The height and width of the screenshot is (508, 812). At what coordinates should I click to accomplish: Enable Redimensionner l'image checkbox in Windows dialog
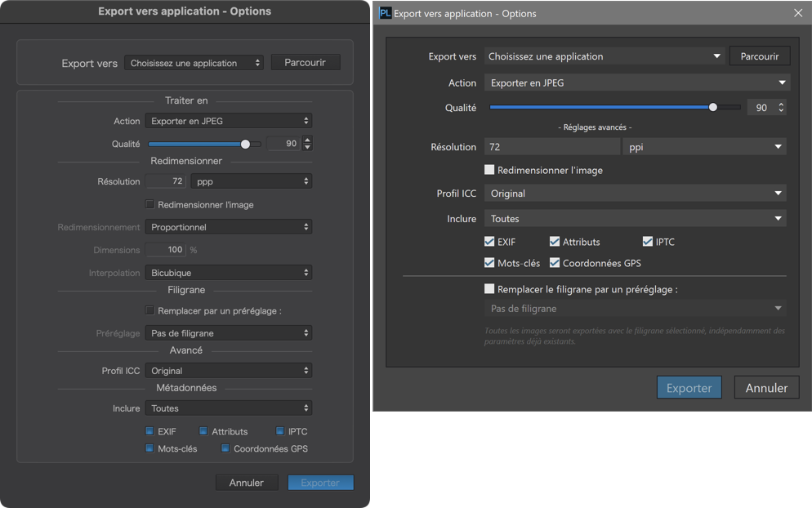(x=489, y=170)
